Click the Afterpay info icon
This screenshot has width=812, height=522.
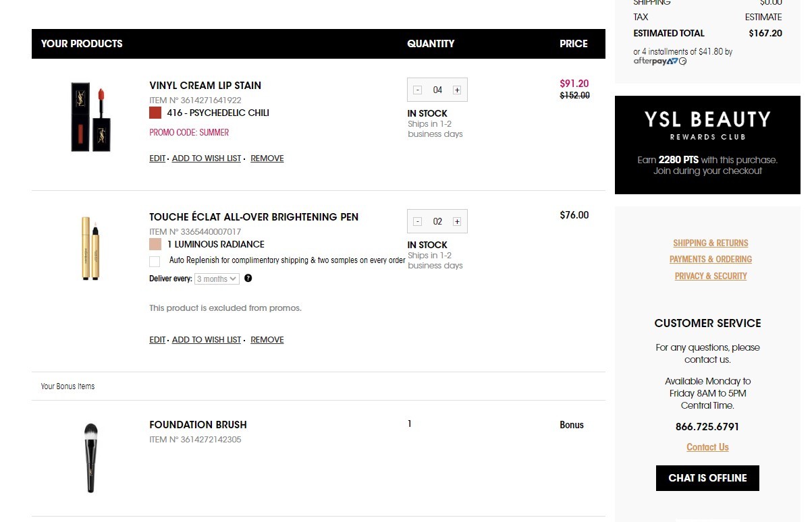[x=683, y=61]
